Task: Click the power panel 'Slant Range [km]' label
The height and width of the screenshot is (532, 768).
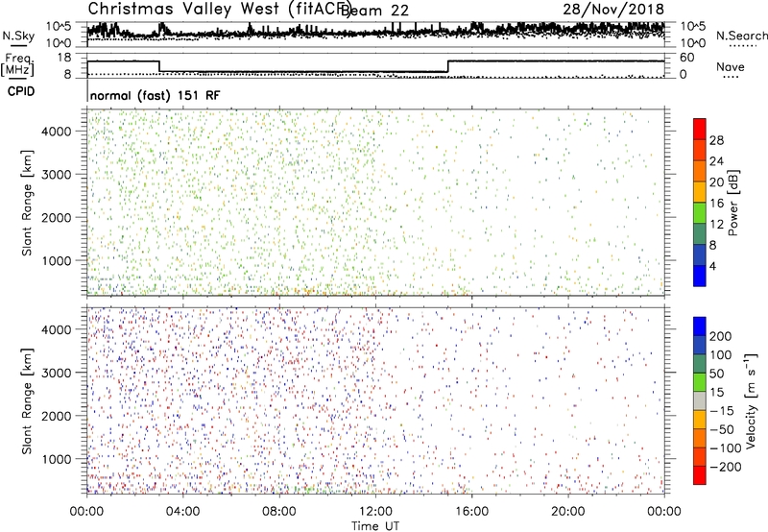Action: [x=27, y=203]
